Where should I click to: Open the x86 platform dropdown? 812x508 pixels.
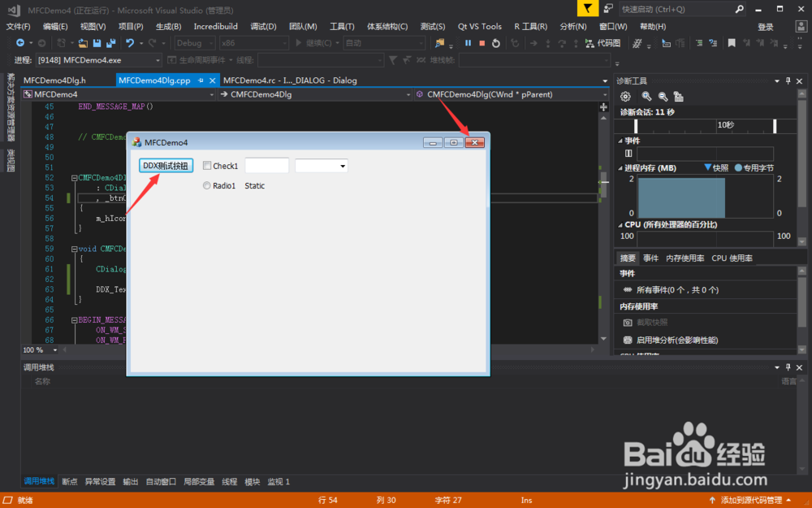pyautogui.click(x=253, y=43)
